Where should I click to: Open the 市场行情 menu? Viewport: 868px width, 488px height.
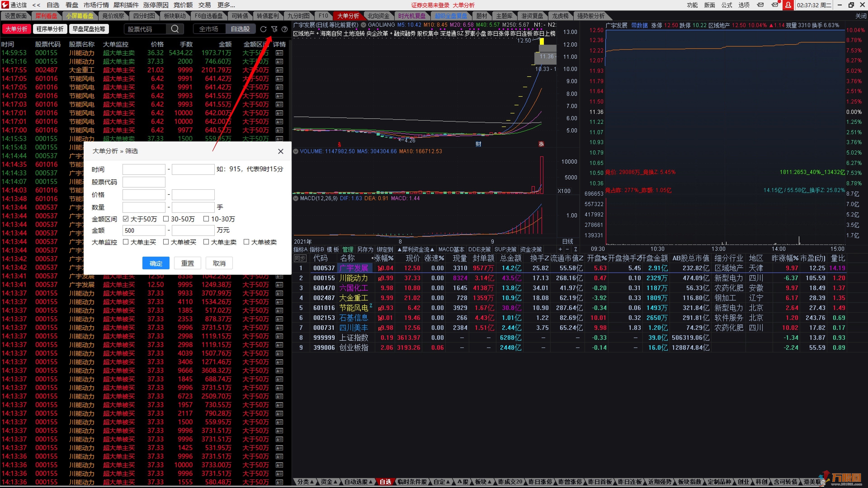[96, 5]
